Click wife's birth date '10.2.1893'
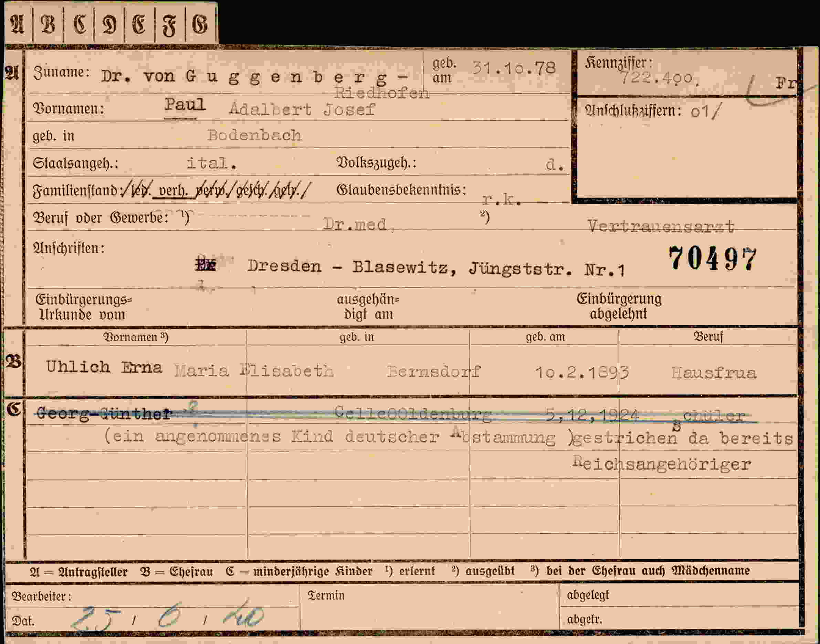This screenshot has height=644, width=820. (582, 373)
